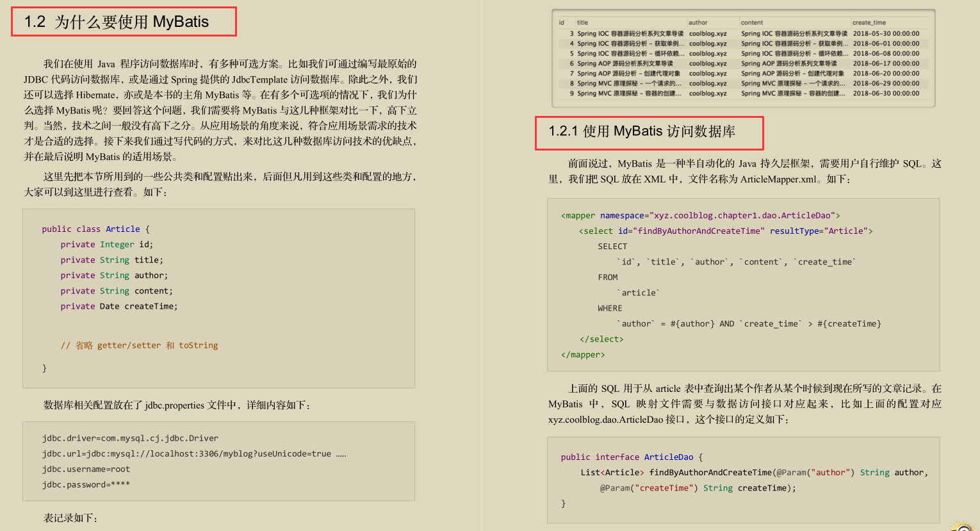Click the selected column list line with `id`, `title`

click(x=736, y=262)
